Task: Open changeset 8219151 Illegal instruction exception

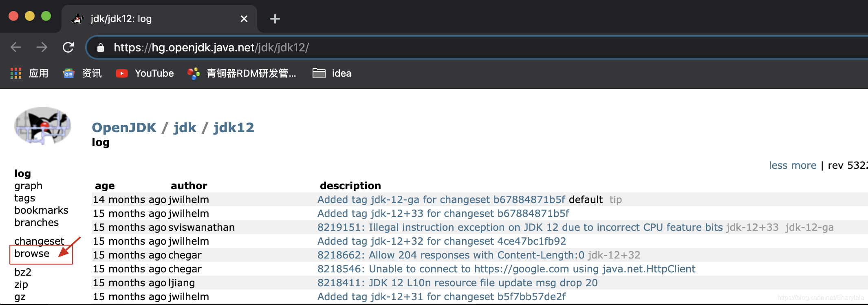Action: [520, 228]
